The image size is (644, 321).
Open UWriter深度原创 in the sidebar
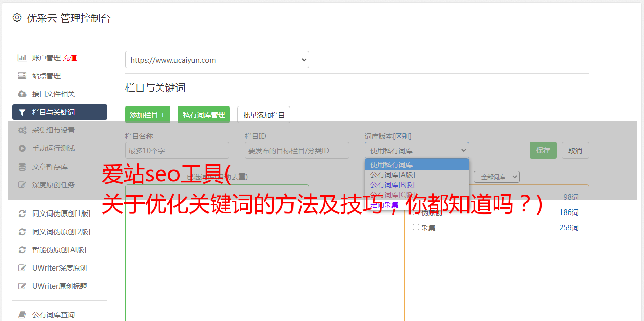[60, 268]
